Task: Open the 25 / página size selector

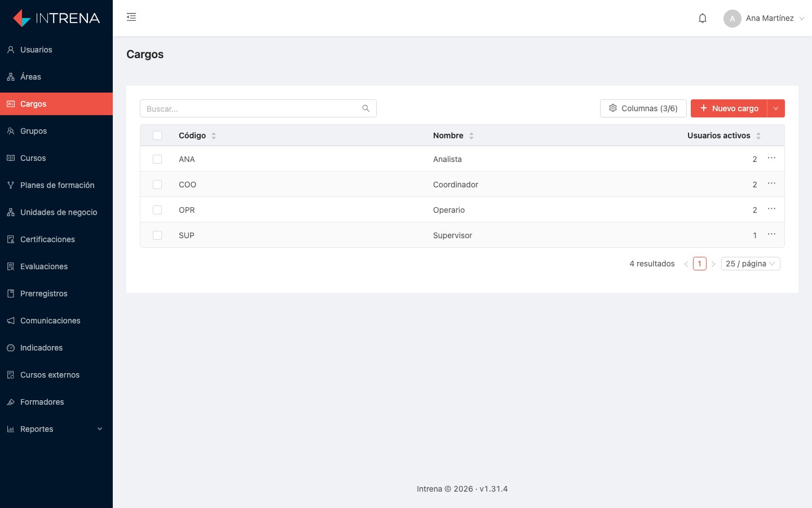Action: click(751, 264)
